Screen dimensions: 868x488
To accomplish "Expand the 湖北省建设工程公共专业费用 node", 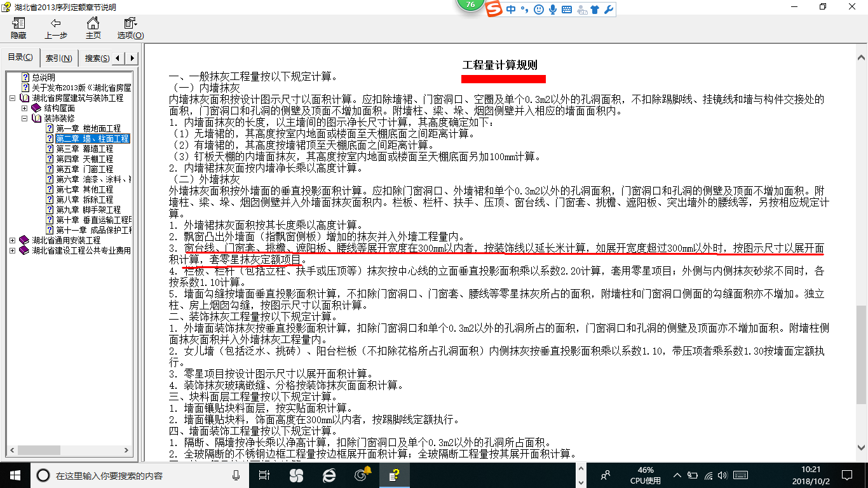I will pyautogui.click(x=13, y=250).
